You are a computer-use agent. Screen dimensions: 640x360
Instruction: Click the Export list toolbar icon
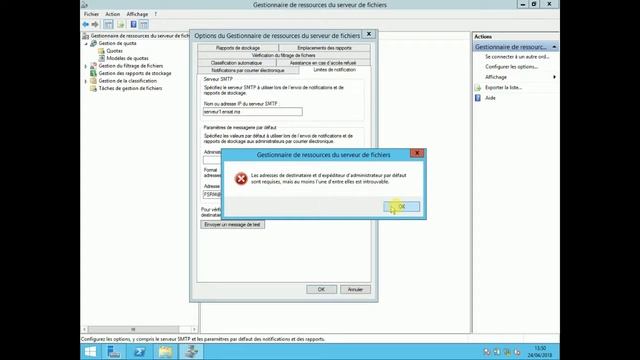click(121, 24)
